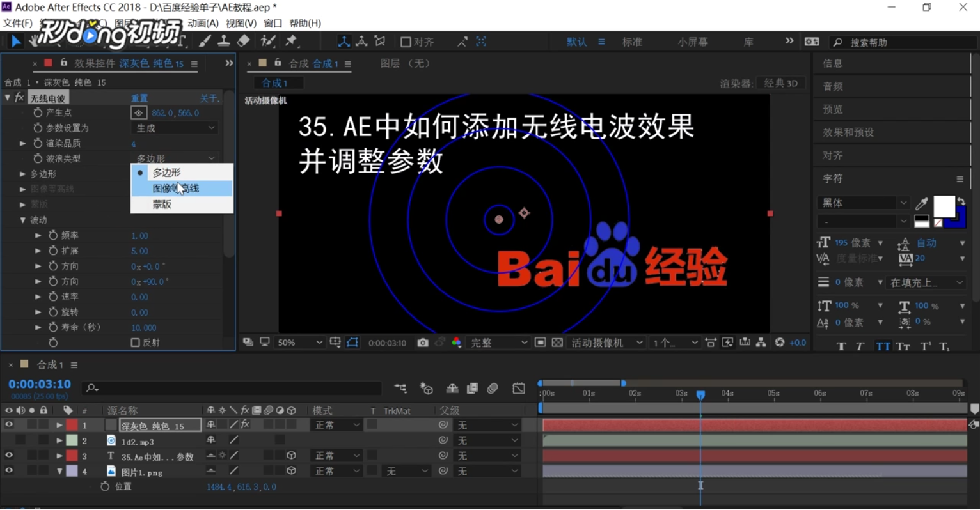Toggle lock on the effect controls panel
Image resolution: width=980 pixels, height=510 pixels.
[x=63, y=63]
